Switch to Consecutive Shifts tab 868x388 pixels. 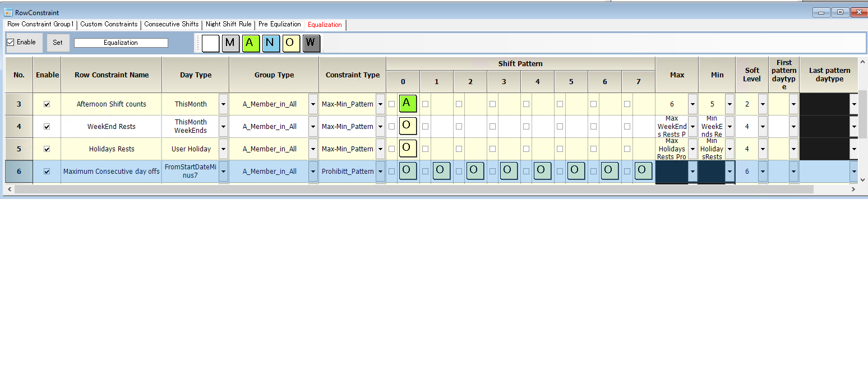click(171, 25)
